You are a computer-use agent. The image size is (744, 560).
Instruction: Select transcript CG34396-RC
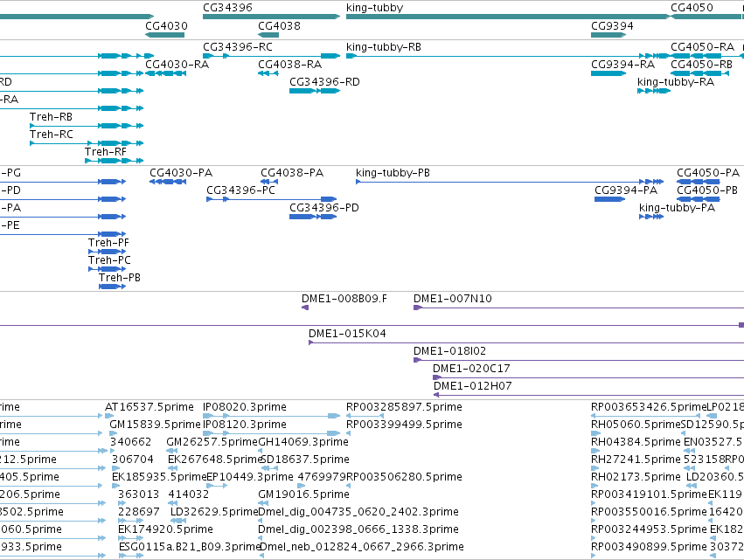pos(271,56)
